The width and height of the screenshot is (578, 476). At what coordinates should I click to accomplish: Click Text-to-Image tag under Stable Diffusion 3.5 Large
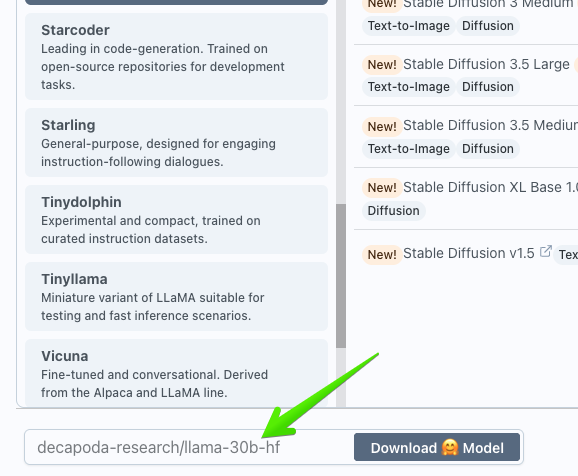(408, 87)
